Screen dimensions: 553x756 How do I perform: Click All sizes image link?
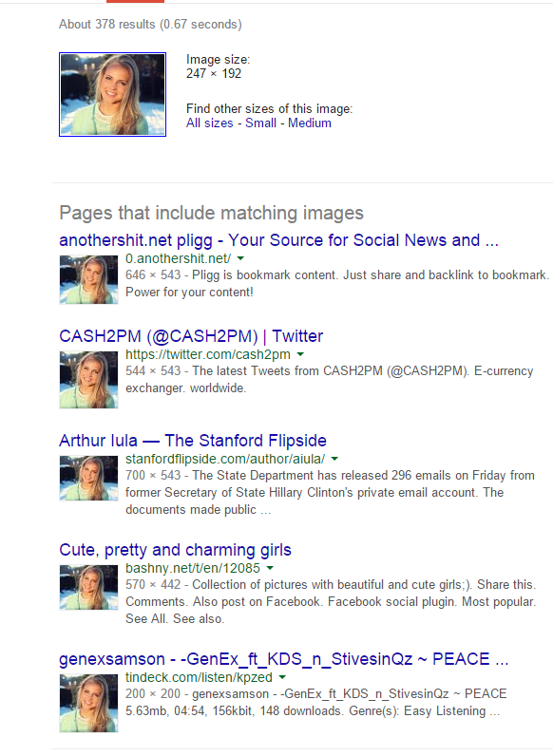click(x=209, y=123)
